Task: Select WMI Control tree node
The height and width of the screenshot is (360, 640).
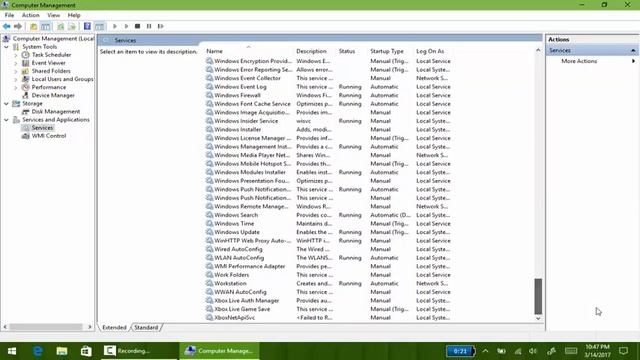Action: tap(49, 136)
